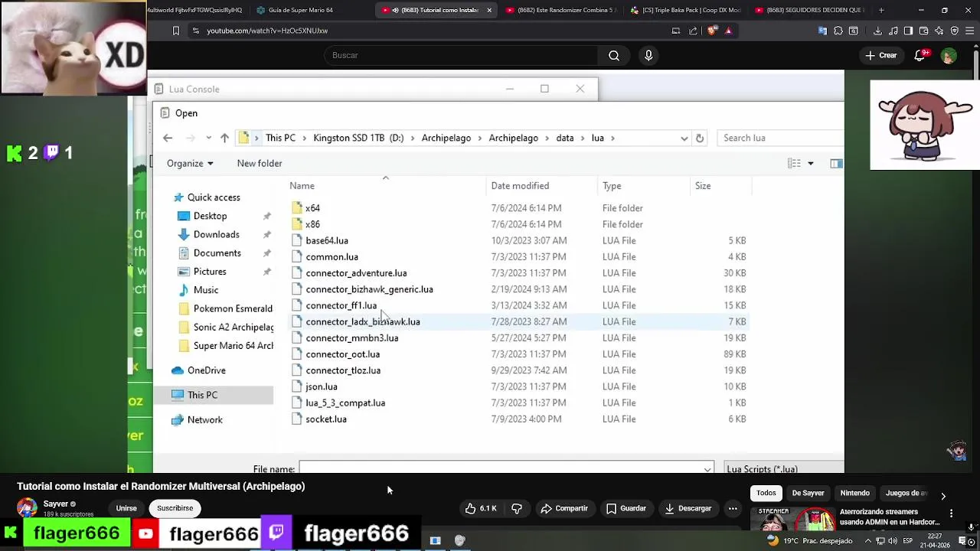Go up one folder level
Screen dimensions: 980x551
pyautogui.click(x=224, y=138)
